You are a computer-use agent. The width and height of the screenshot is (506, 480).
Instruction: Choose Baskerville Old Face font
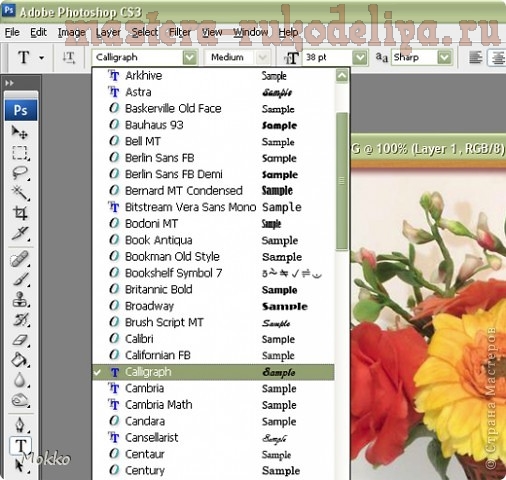tap(213, 108)
